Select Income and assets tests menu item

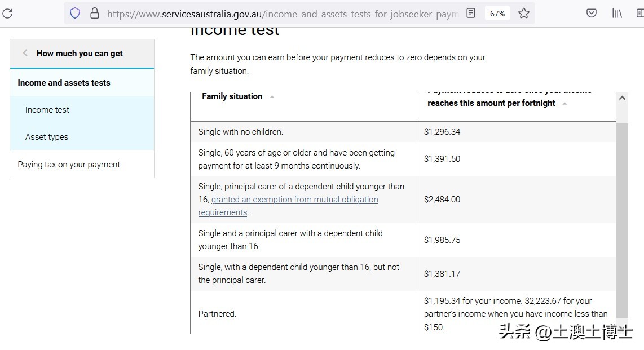point(64,83)
